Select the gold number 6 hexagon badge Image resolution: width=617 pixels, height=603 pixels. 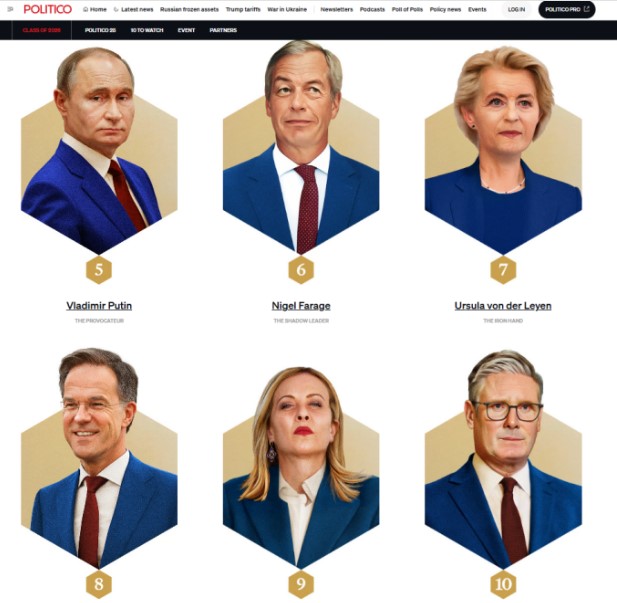click(301, 270)
